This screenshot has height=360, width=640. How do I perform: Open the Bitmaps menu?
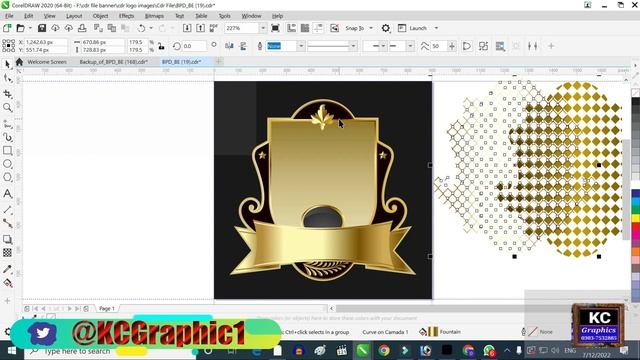point(154,16)
